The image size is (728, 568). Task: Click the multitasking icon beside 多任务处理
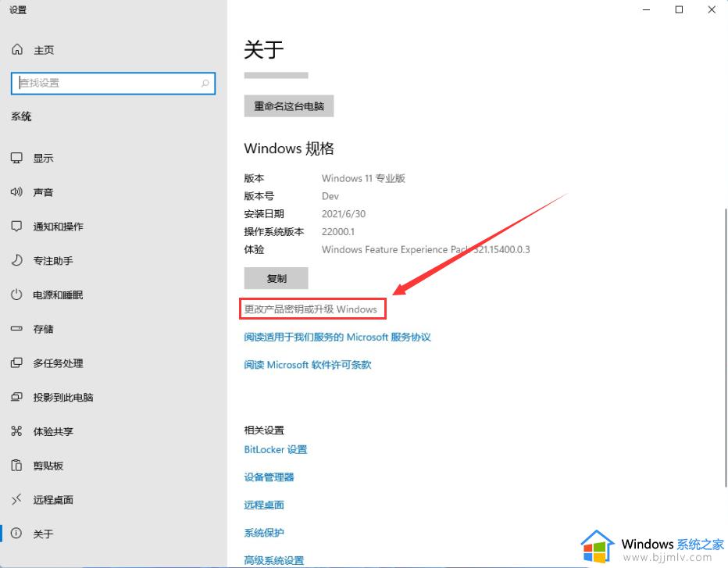pyautogui.click(x=16, y=363)
